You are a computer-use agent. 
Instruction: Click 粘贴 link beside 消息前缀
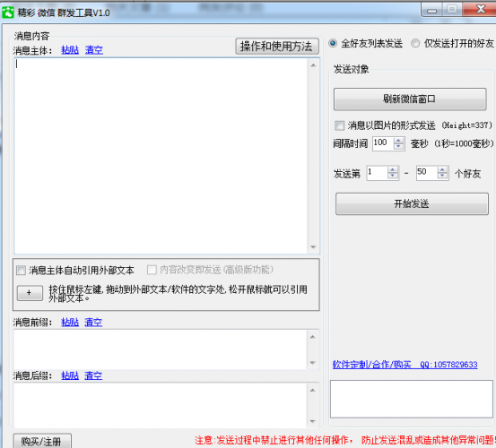click(70, 322)
